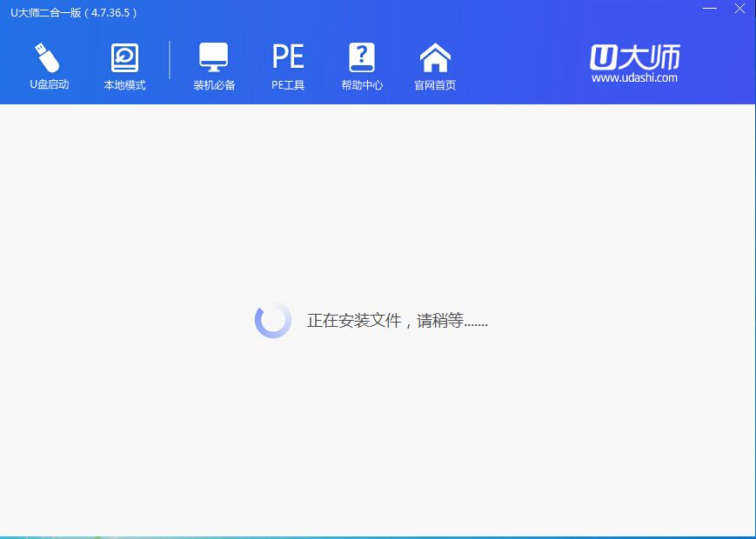Viewport: 756px width, 539px height.
Task: Click the large PE icon
Action: click(288, 57)
